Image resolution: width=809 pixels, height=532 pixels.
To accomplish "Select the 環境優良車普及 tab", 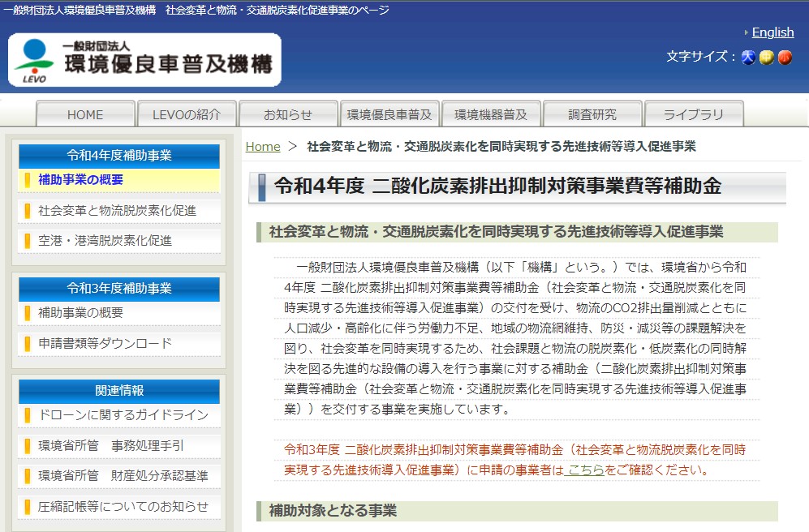I will tap(389, 114).
